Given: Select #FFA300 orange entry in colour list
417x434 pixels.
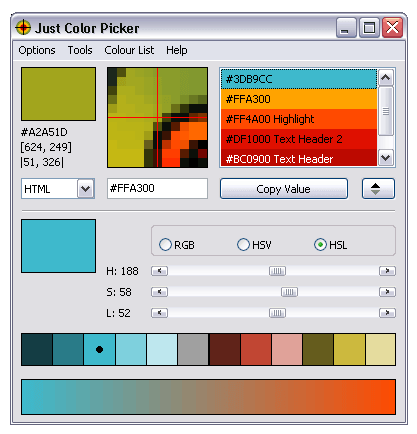Looking at the screenshot, I should pos(299,99).
